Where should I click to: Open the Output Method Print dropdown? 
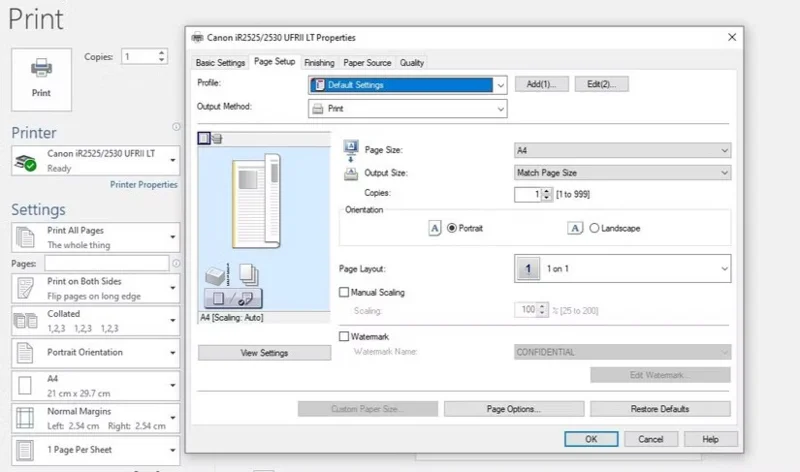(408, 109)
